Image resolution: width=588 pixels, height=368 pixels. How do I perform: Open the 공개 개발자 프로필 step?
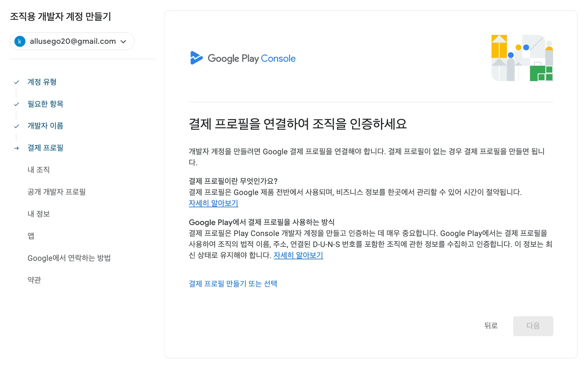57,192
